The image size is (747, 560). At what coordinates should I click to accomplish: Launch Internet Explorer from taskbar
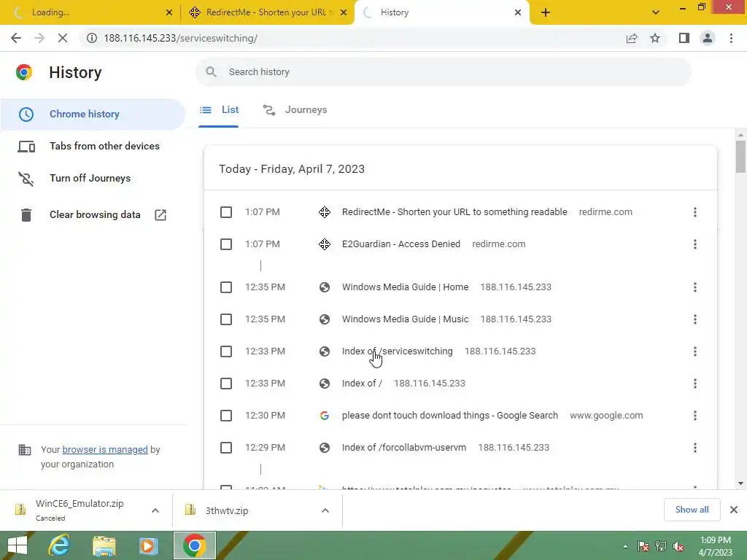tap(59, 545)
